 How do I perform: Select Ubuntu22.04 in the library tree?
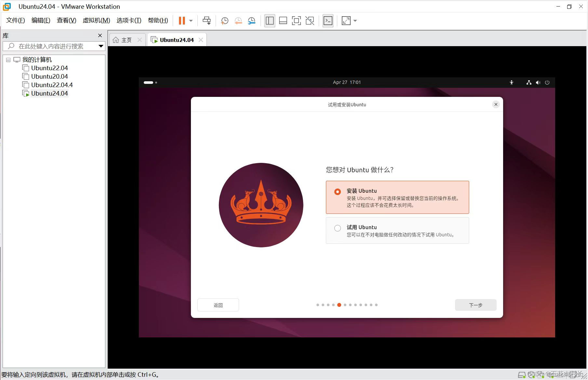click(x=49, y=68)
